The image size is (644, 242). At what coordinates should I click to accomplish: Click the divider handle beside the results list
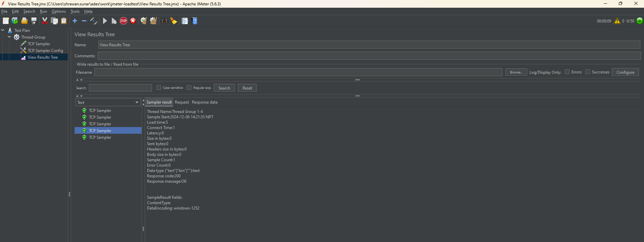coord(143,229)
